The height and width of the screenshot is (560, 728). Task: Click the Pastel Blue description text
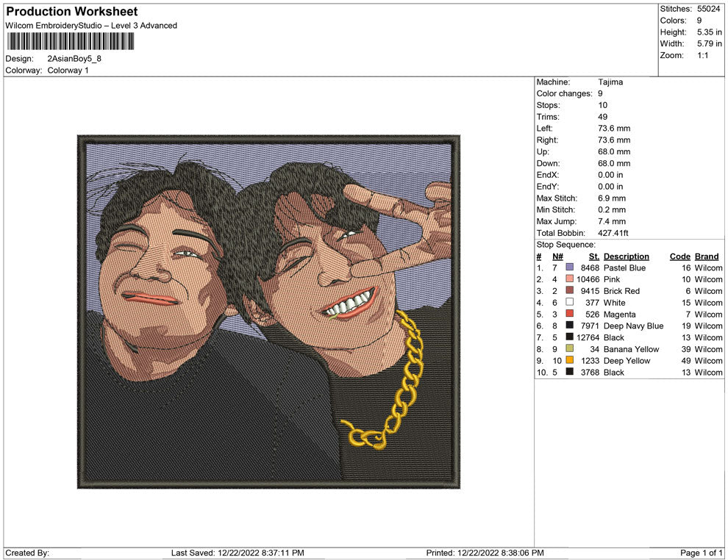pyautogui.click(x=624, y=268)
